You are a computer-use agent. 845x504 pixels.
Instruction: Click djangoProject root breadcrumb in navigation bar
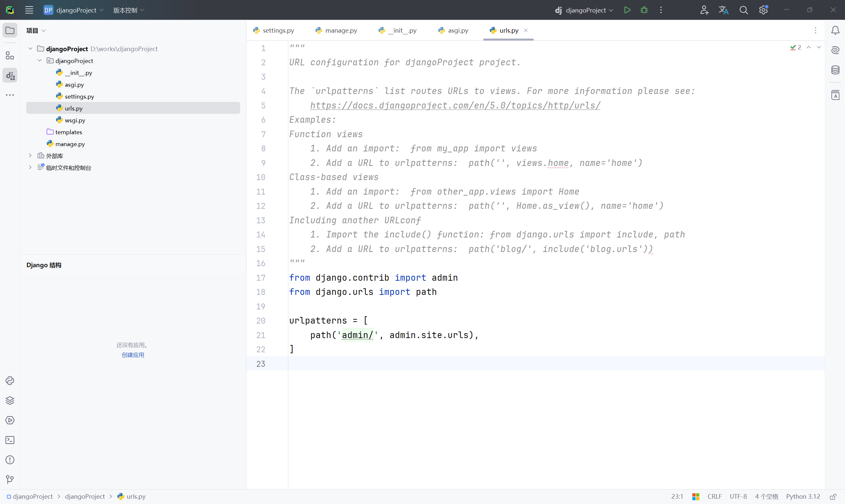[30, 497]
